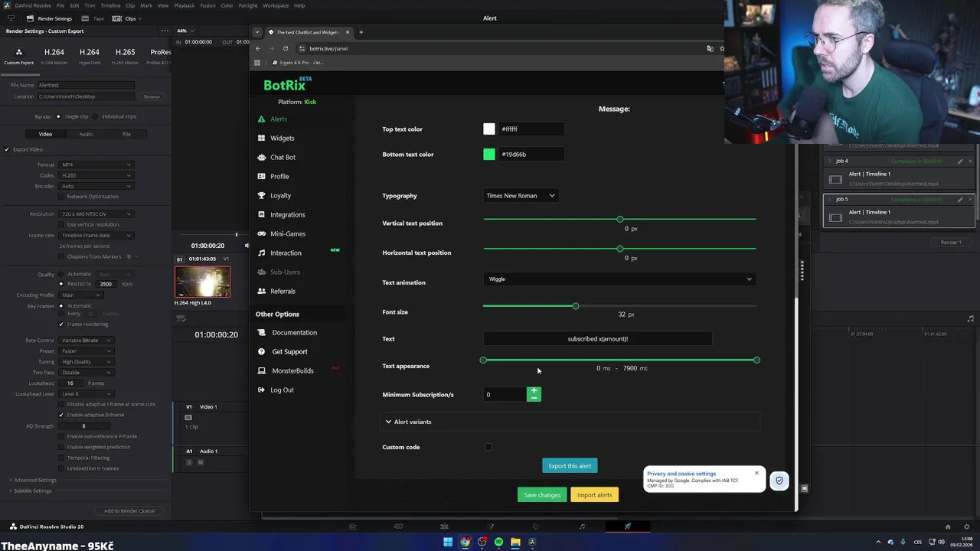The height and width of the screenshot is (551, 980).
Task: Open the privacy shield icon
Action: click(x=779, y=481)
